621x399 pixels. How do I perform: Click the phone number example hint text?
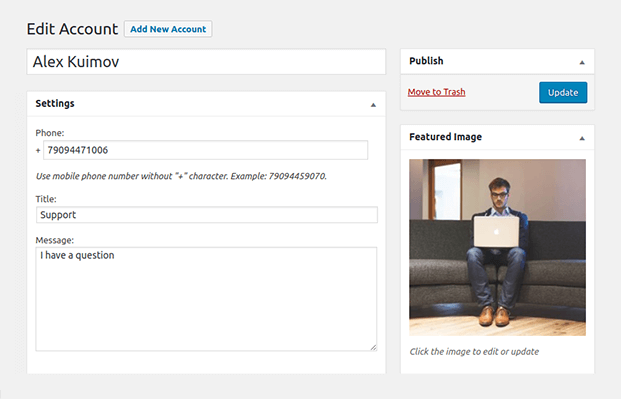click(181, 176)
